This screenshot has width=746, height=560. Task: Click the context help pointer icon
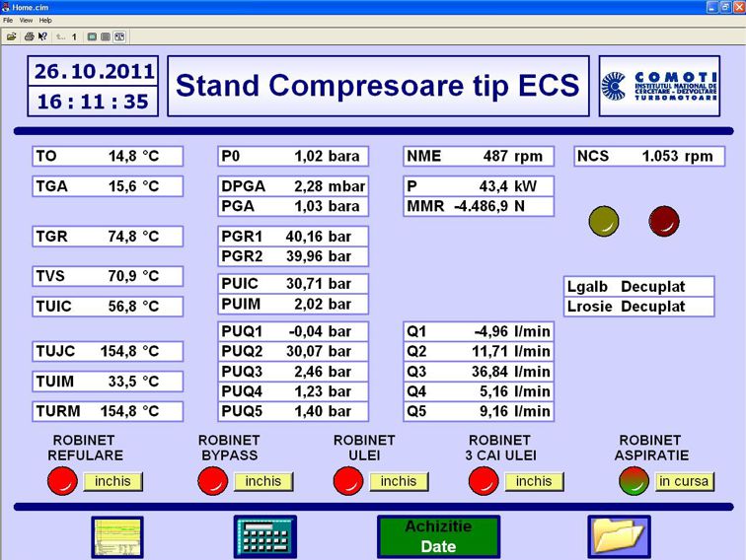(42, 36)
